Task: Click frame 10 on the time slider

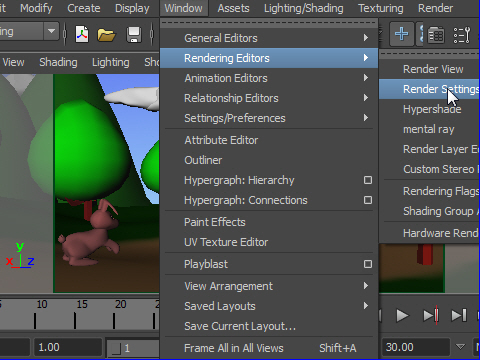Action: coord(35,321)
